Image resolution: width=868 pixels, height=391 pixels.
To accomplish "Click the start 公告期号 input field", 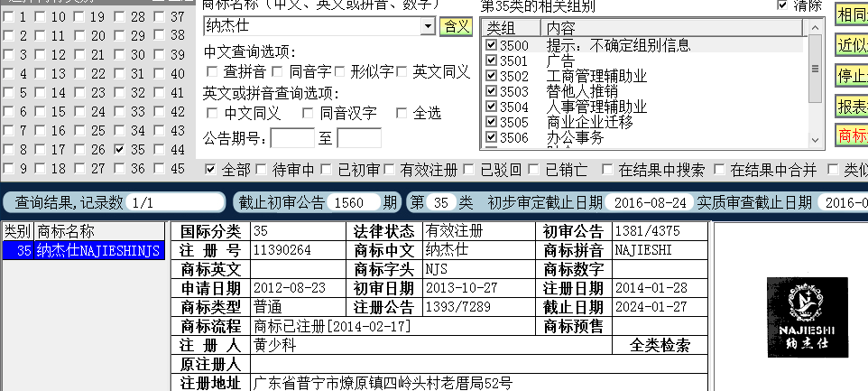I will [292, 138].
